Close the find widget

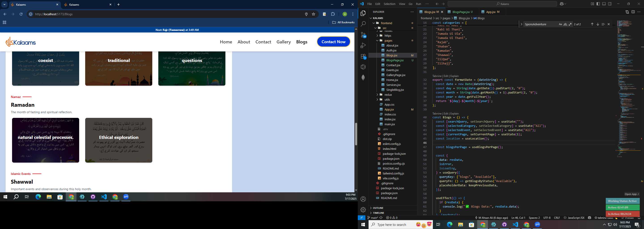[608, 24]
